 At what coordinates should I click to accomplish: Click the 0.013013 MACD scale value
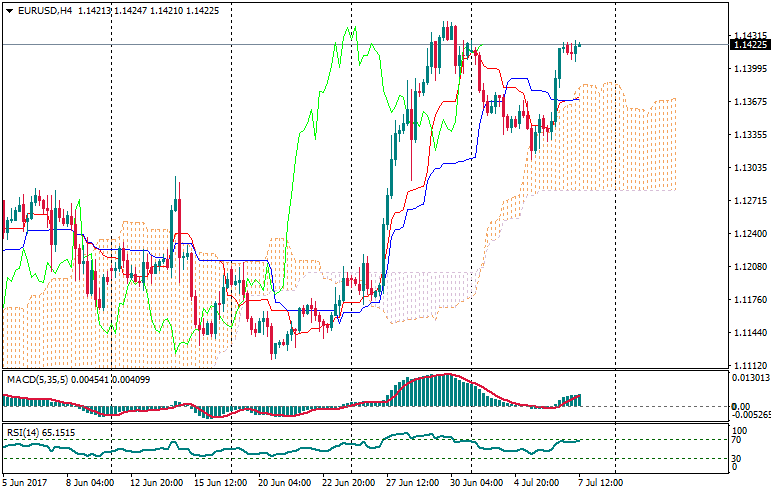click(x=752, y=378)
